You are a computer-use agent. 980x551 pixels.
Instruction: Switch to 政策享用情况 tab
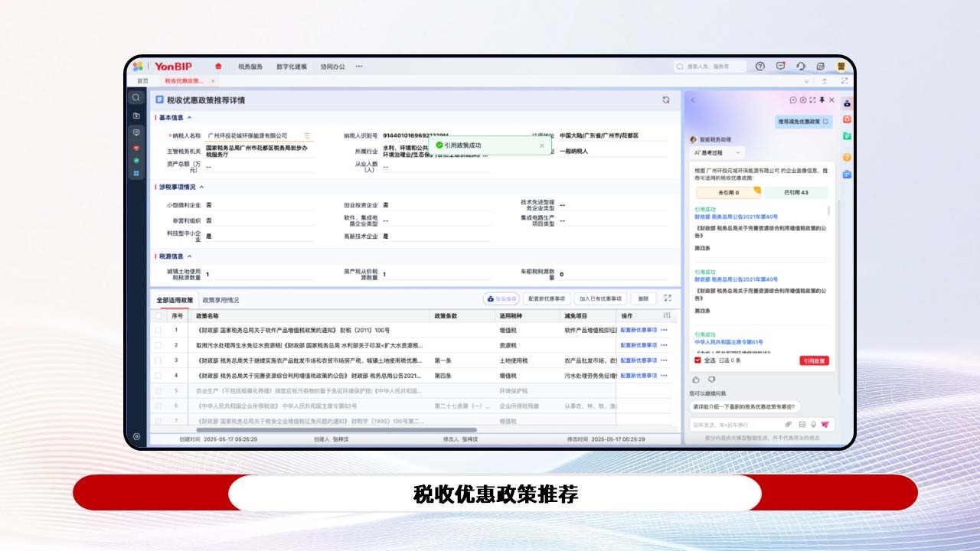[x=220, y=300]
